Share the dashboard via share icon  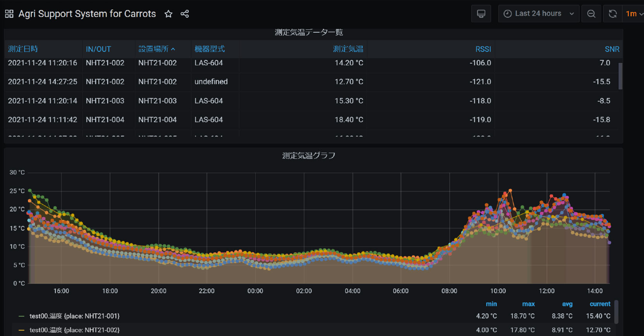(x=185, y=14)
